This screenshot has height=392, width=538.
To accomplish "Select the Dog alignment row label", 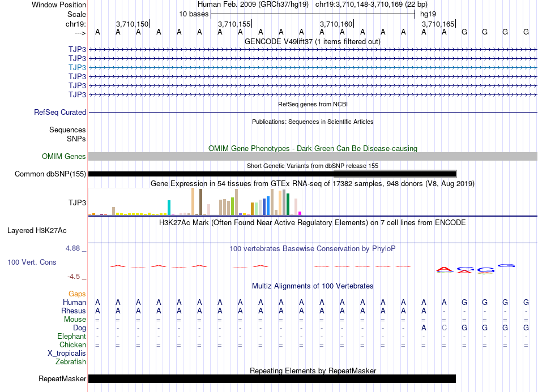I will pos(80,328).
